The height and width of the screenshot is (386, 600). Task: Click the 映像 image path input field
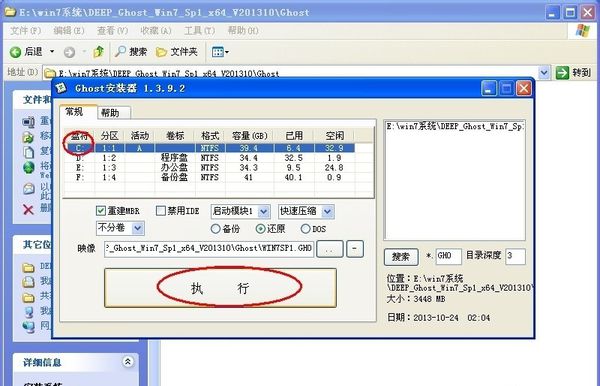point(209,249)
